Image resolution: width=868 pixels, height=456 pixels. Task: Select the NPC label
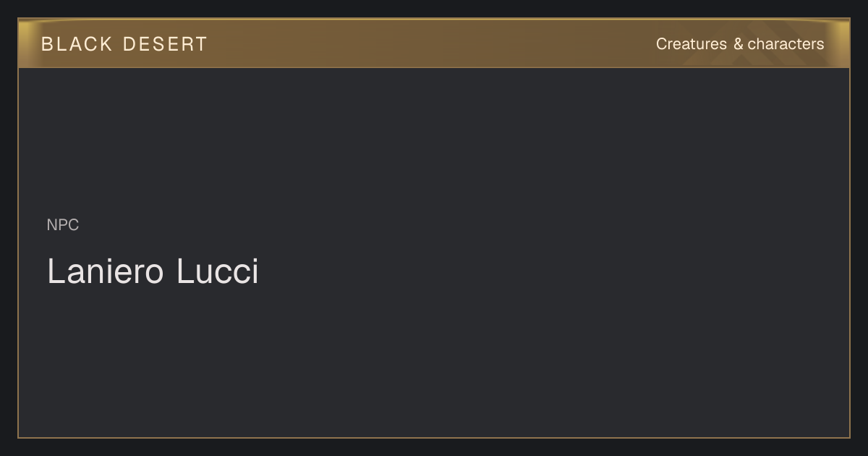coord(63,225)
